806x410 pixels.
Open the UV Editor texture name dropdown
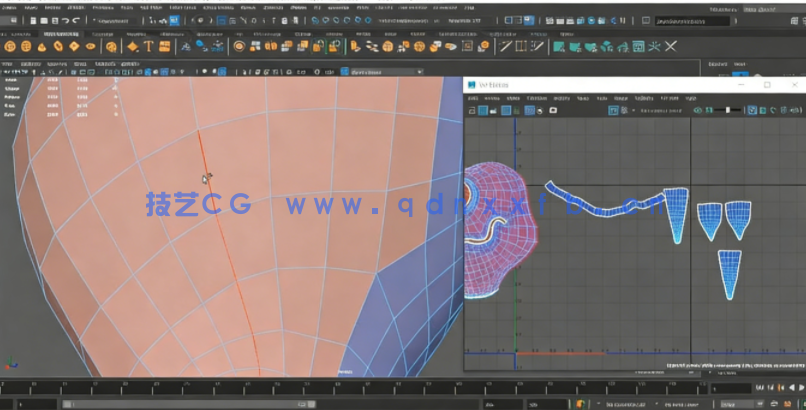point(660,110)
